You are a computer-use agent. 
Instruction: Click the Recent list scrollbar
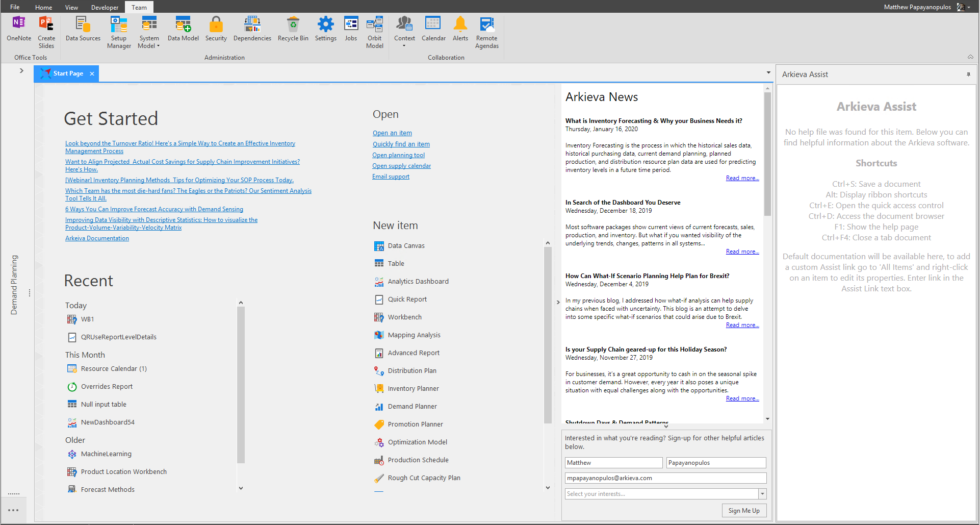coord(241,385)
